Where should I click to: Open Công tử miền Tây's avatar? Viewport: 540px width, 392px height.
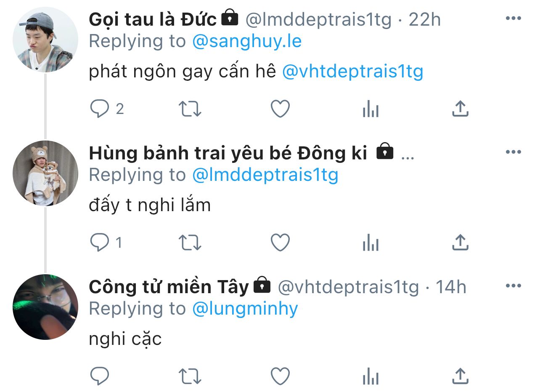click(x=45, y=307)
